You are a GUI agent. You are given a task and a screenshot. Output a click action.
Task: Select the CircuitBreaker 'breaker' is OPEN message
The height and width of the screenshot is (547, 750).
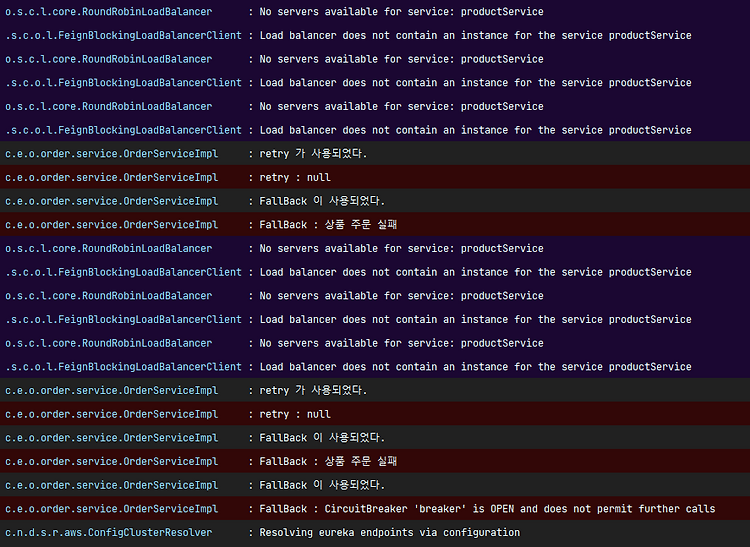tap(487, 509)
